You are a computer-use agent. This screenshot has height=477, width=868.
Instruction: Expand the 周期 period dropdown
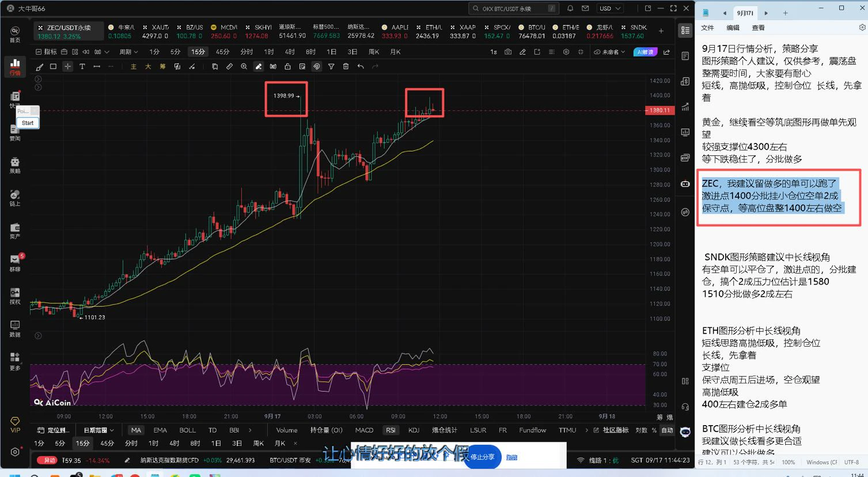(128, 52)
